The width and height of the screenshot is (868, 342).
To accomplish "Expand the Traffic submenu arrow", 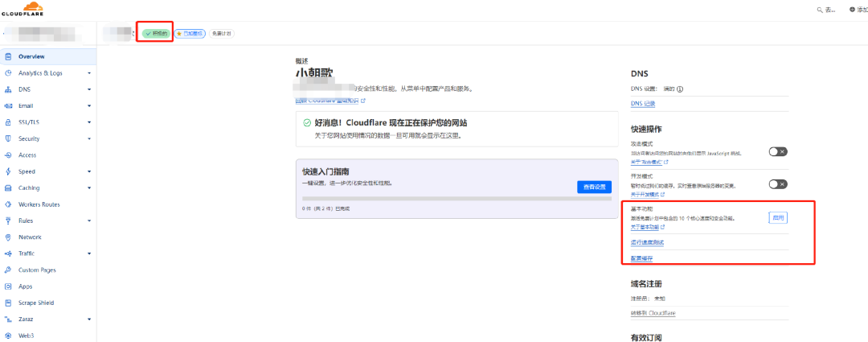I will tap(89, 253).
